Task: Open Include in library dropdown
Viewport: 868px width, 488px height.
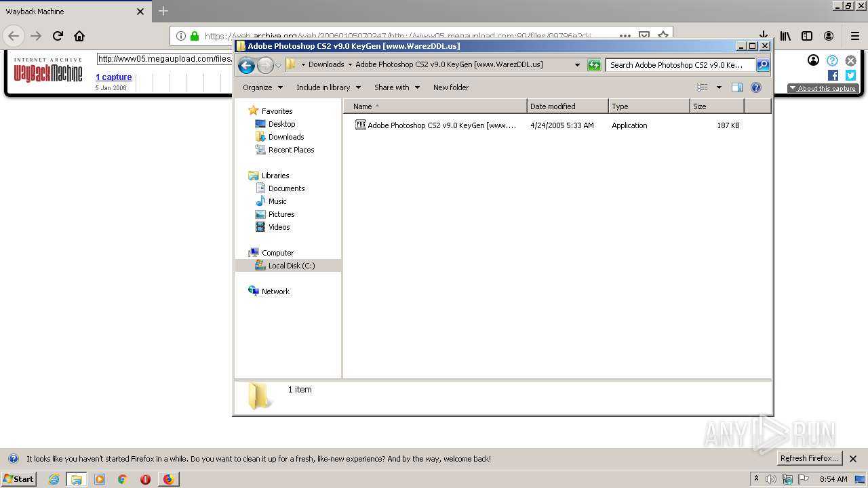Action: (328, 87)
